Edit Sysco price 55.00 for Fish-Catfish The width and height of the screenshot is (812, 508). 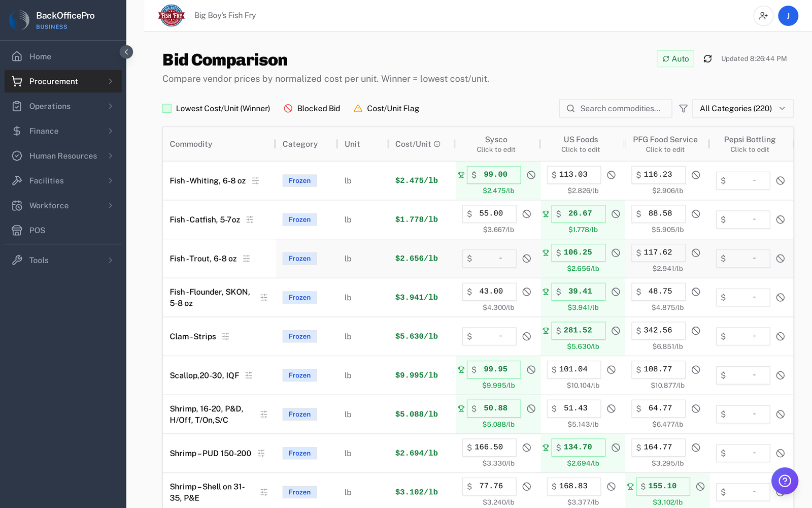pos(489,214)
